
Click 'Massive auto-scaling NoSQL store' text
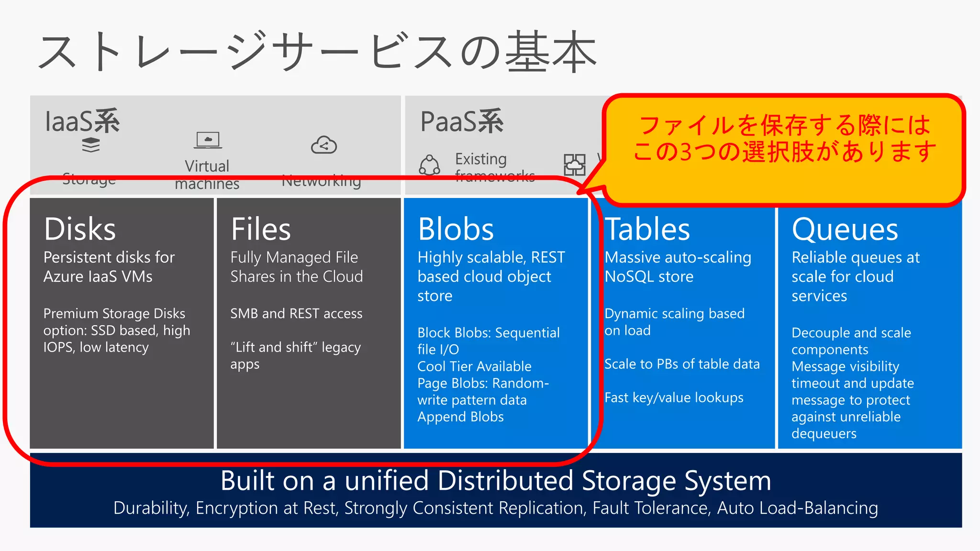(x=678, y=267)
